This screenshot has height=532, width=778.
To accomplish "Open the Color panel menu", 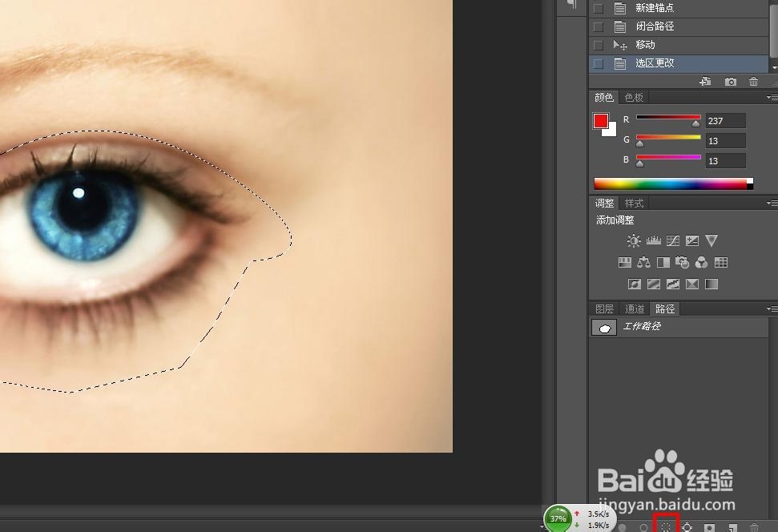I will [772, 97].
